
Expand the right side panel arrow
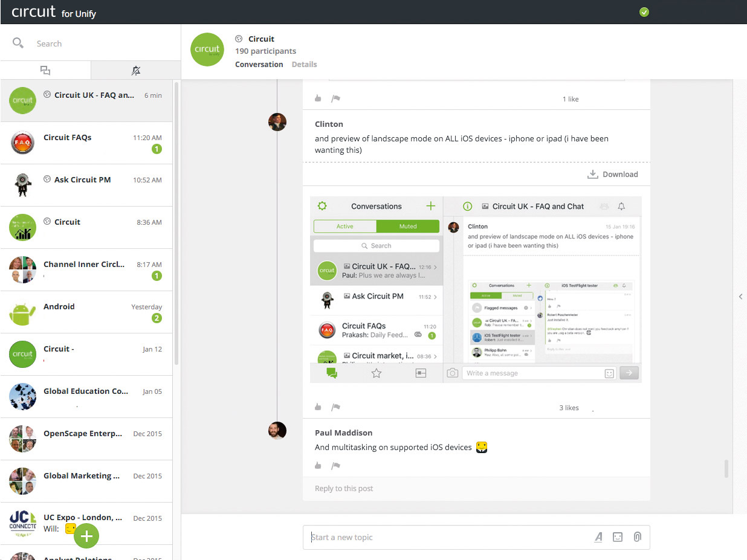pos(741,296)
